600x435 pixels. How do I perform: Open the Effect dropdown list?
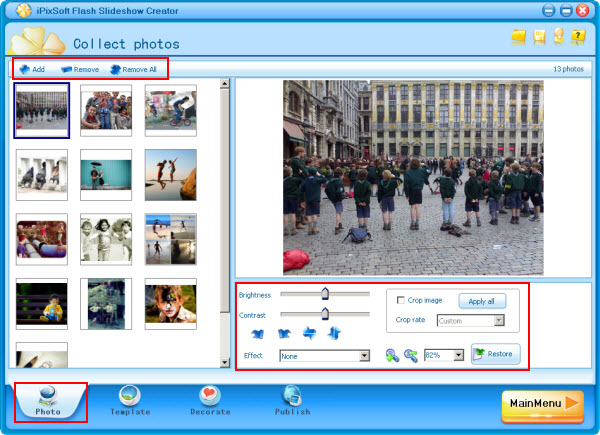(364, 355)
